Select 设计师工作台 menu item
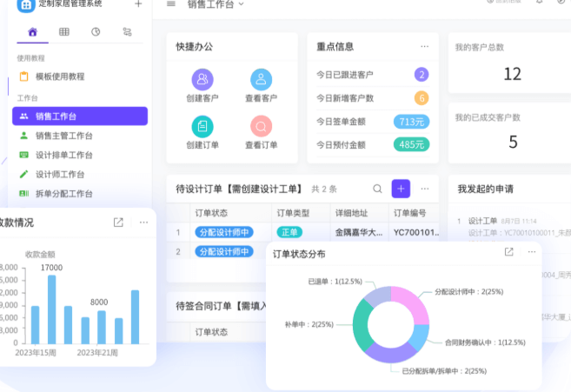571x392 pixels. (x=60, y=174)
